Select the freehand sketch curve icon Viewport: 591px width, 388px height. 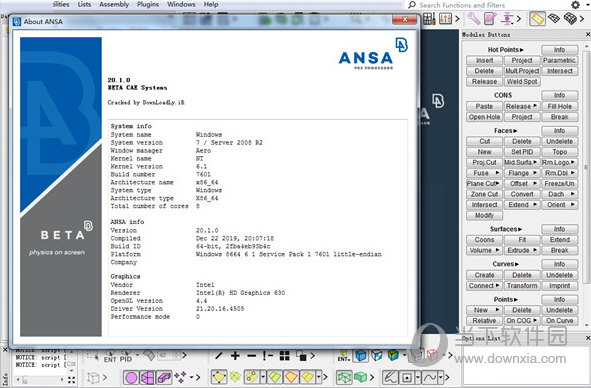(390, 377)
